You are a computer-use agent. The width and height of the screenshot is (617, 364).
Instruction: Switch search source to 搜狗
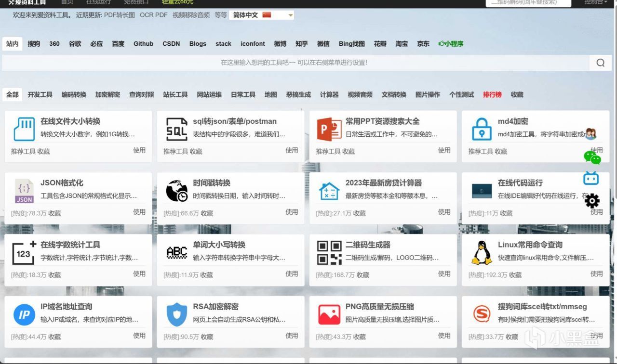pyautogui.click(x=34, y=43)
